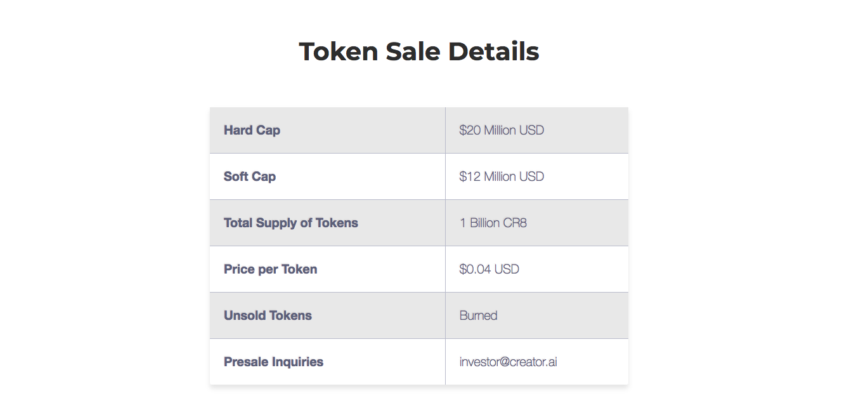Select the Unsold Tokens label cell
The image size is (868, 417).
coord(327,315)
